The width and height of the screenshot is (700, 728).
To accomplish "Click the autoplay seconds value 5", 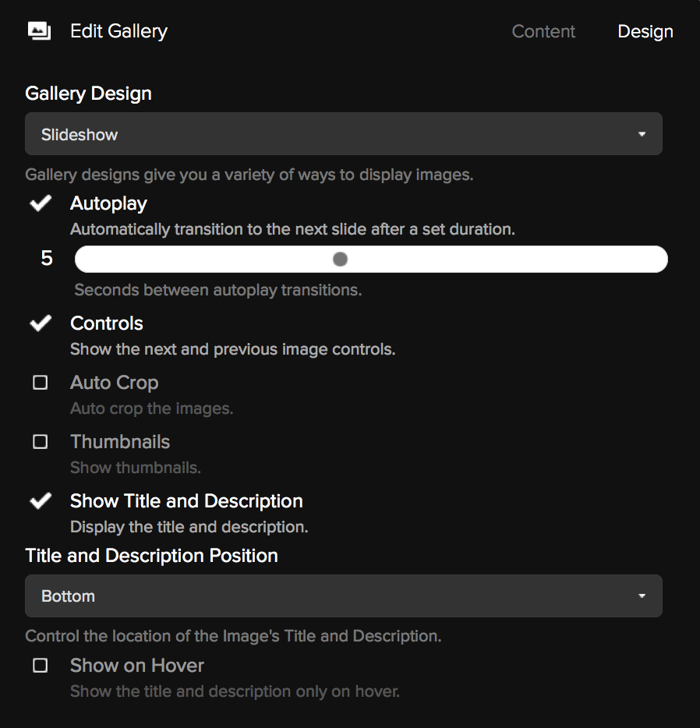I will coord(47,258).
